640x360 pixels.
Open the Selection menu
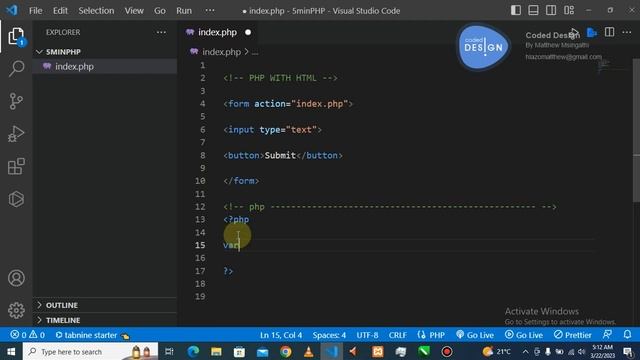coord(96,11)
